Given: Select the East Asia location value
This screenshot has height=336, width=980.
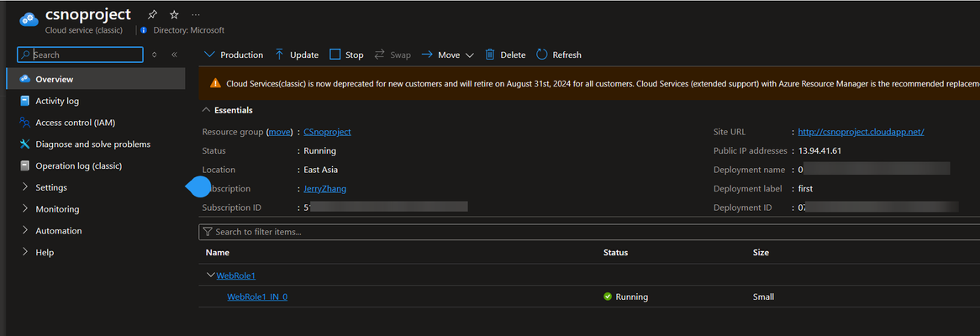Looking at the screenshot, I should [x=320, y=169].
